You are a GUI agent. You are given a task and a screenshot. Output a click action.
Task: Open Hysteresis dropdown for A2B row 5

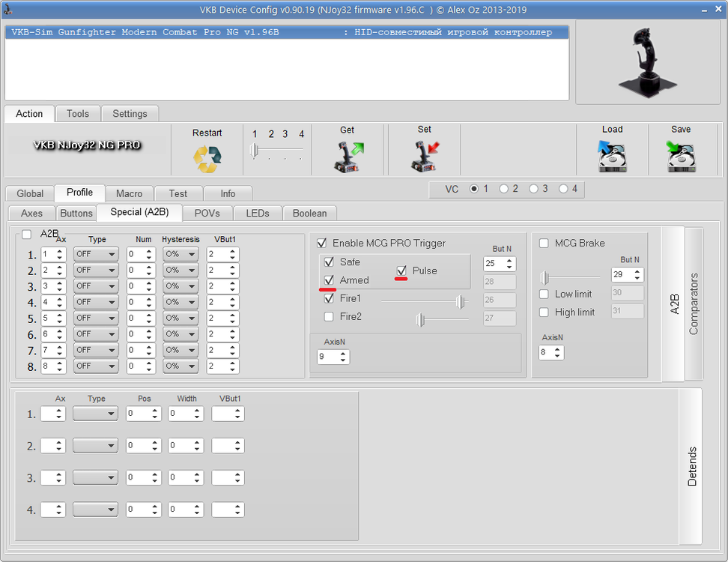tap(181, 318)
